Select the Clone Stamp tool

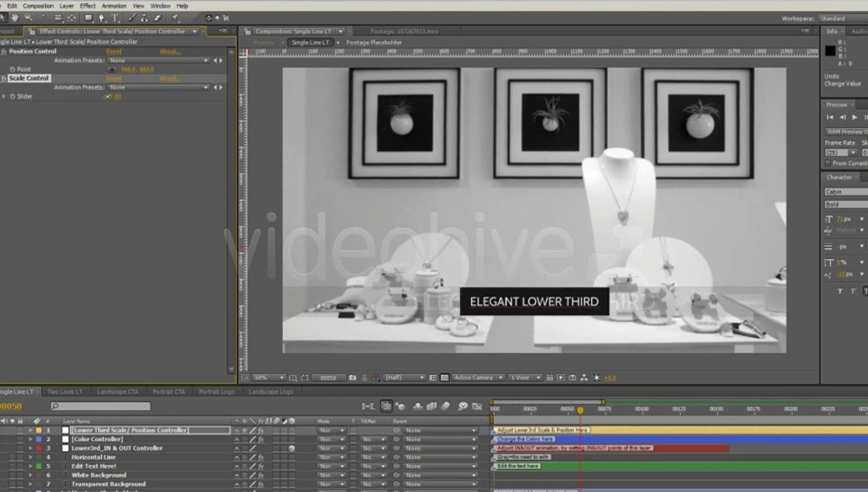[145, 18]
